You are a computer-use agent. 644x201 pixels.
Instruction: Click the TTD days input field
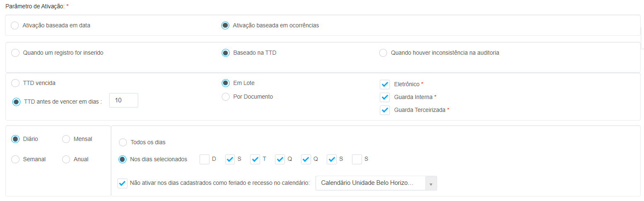(123, 100)
